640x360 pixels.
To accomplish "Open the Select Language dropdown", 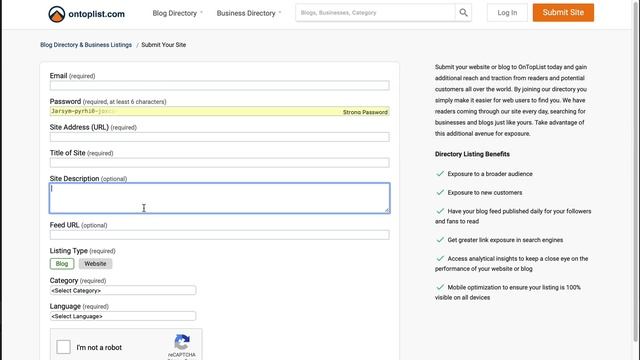I will [123, 316].
